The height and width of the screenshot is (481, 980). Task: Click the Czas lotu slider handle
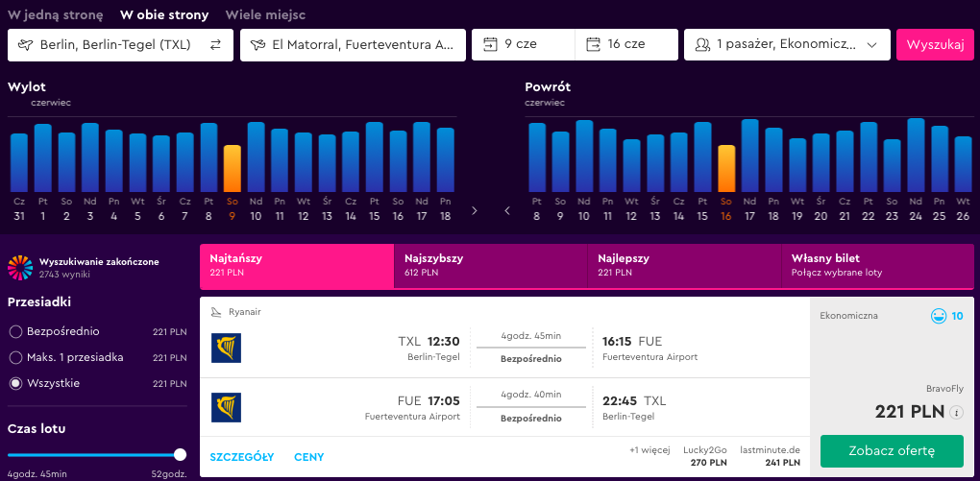click(x=180, y=454)
